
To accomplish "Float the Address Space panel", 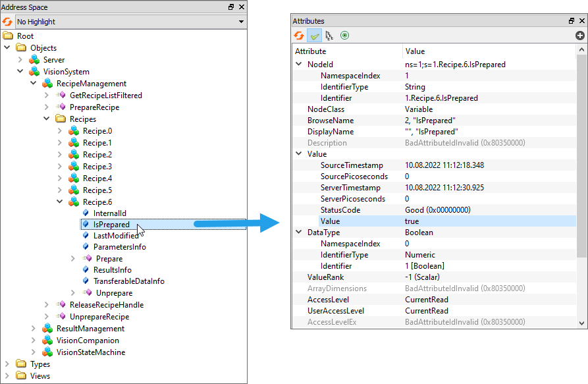I will (x=231, y=7).
